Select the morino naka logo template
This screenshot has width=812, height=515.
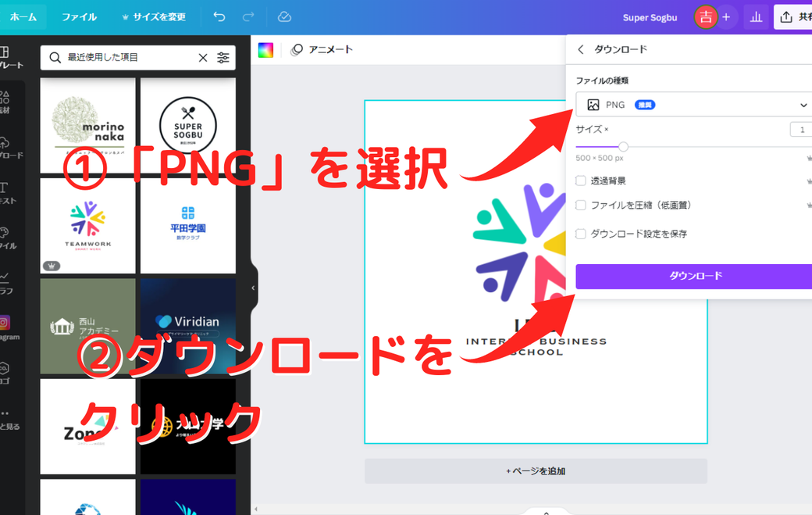(x=87, y=126)
